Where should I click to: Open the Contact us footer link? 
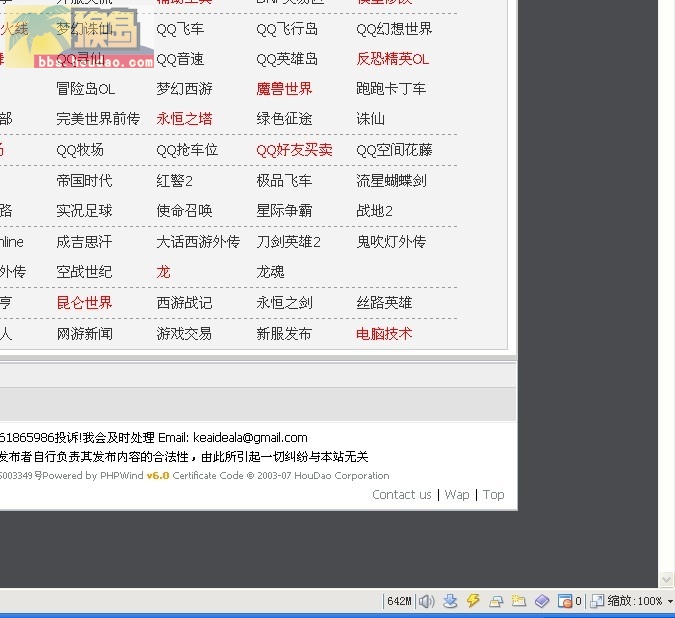pyautogui.click(x=402, y=494)
